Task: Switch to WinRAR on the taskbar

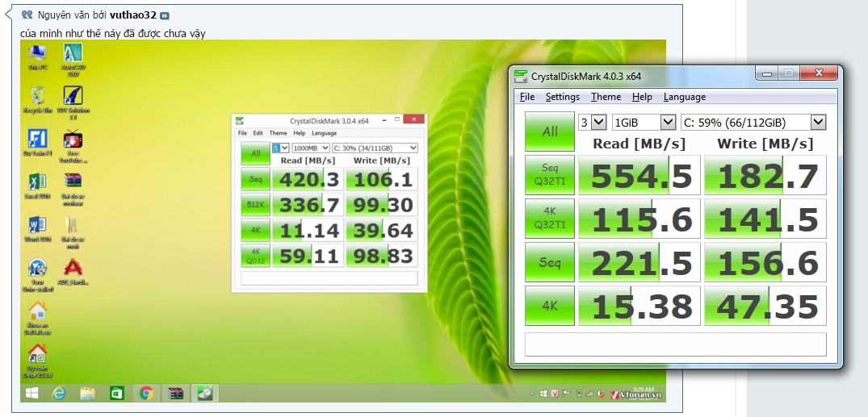Action: click(x=175, y=394)
